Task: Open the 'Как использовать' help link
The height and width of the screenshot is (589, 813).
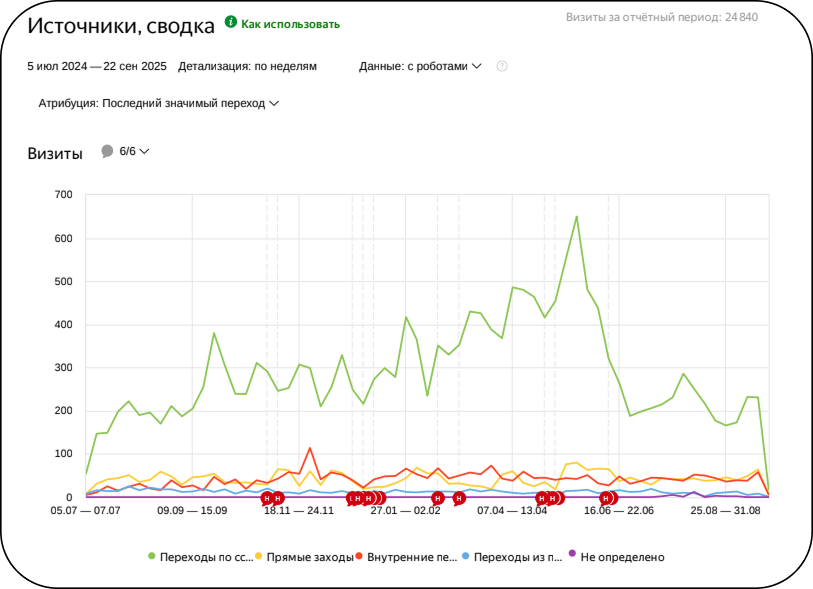Action: click(290, 24)
